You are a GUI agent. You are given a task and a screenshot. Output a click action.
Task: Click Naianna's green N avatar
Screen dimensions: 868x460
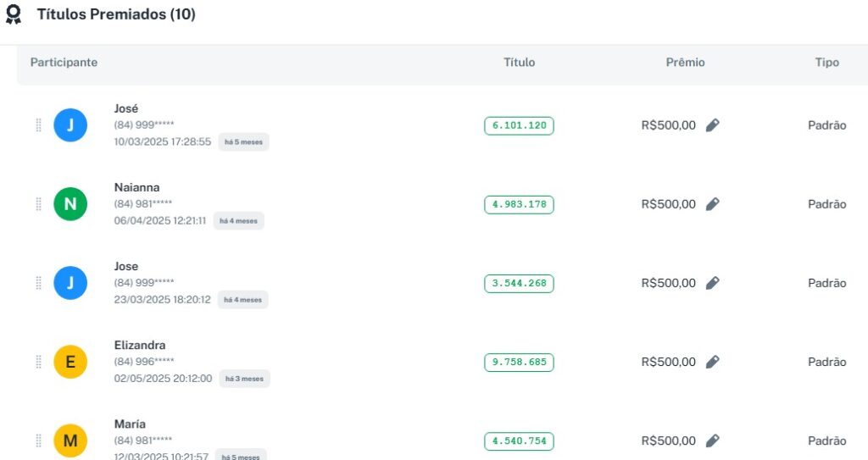click(x=70, y=204)
